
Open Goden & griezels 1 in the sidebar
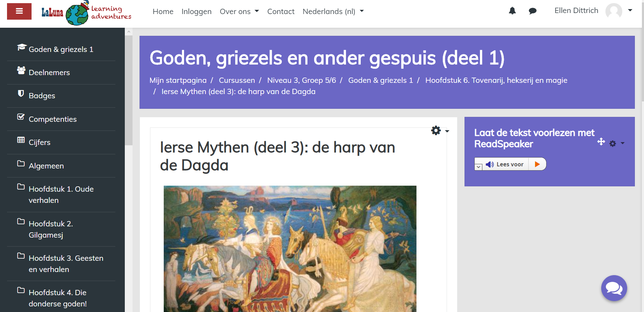click(61, 49)
